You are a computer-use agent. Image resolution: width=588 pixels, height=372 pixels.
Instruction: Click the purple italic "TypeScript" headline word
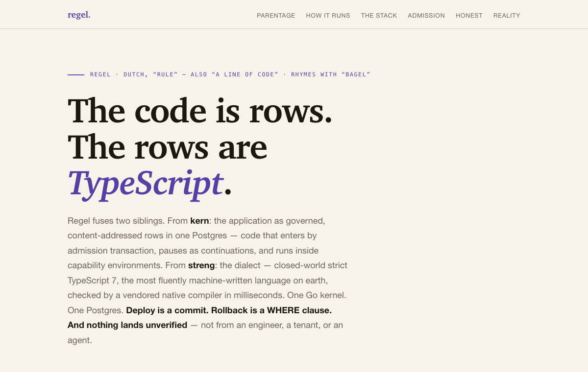[x=146, y=184]
